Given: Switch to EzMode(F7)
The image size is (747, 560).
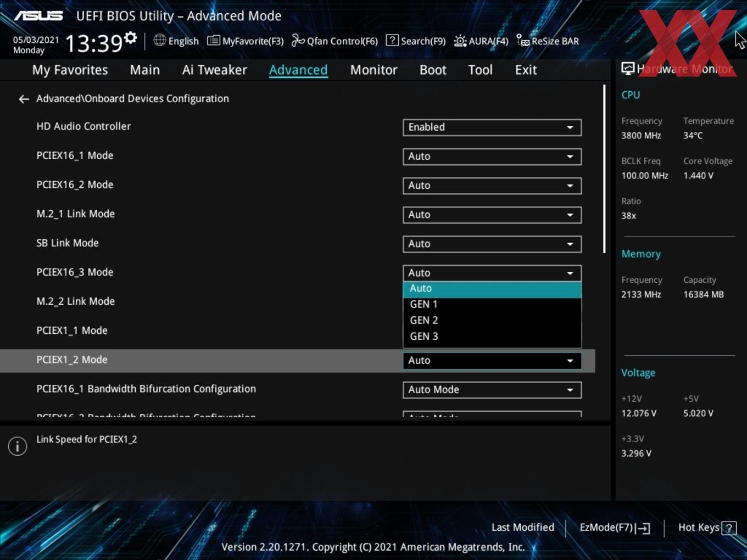Looking at the screenshot, I should [x=615, y=528].
